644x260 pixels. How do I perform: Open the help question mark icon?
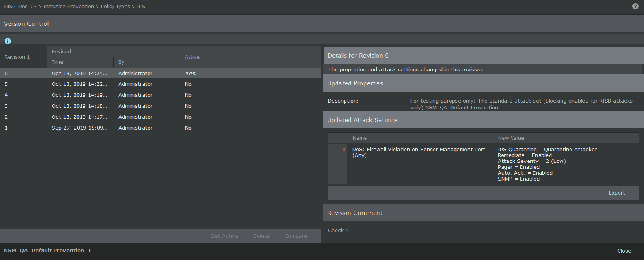(x=635, y=6)
